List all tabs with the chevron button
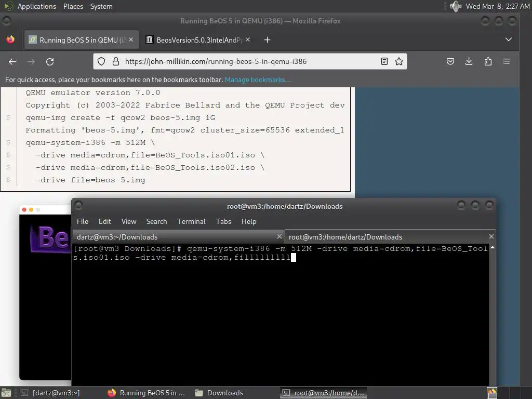The image size is (532, 399). coord(508,39)
